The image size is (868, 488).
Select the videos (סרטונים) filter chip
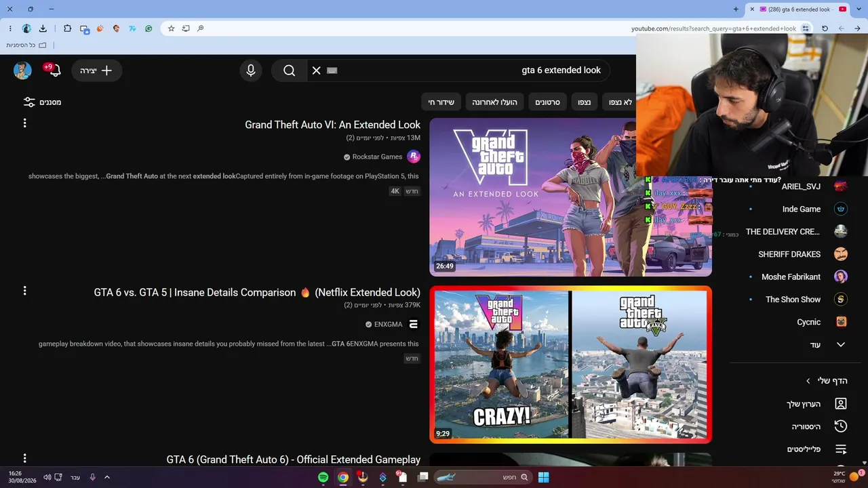tap(548, 102)
